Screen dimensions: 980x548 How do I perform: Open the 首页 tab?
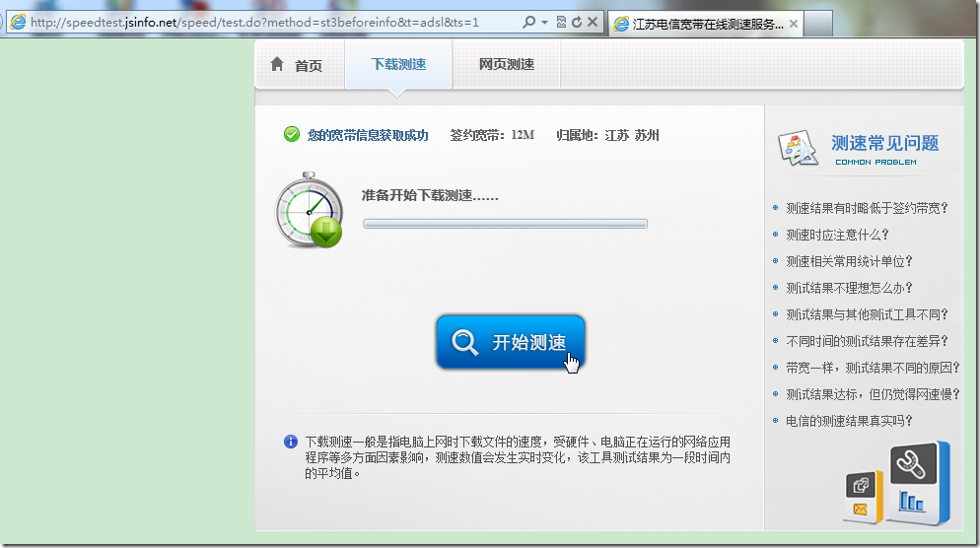click(x=300, y=64)
